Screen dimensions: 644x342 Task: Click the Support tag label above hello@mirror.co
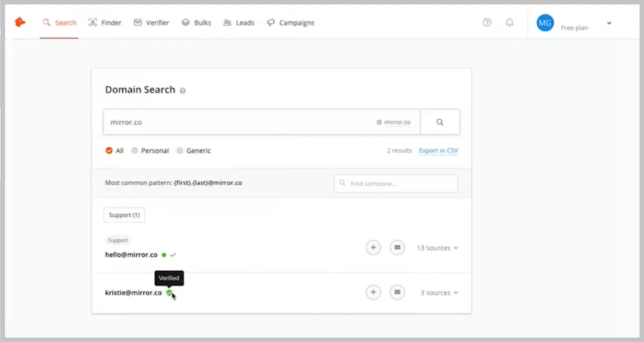[118, 240]
